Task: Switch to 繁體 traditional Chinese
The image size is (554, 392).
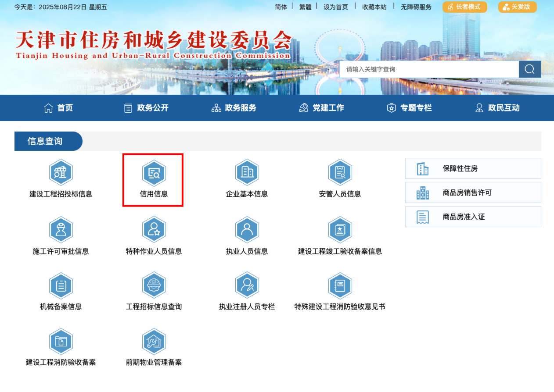Action: pos(305,7)
